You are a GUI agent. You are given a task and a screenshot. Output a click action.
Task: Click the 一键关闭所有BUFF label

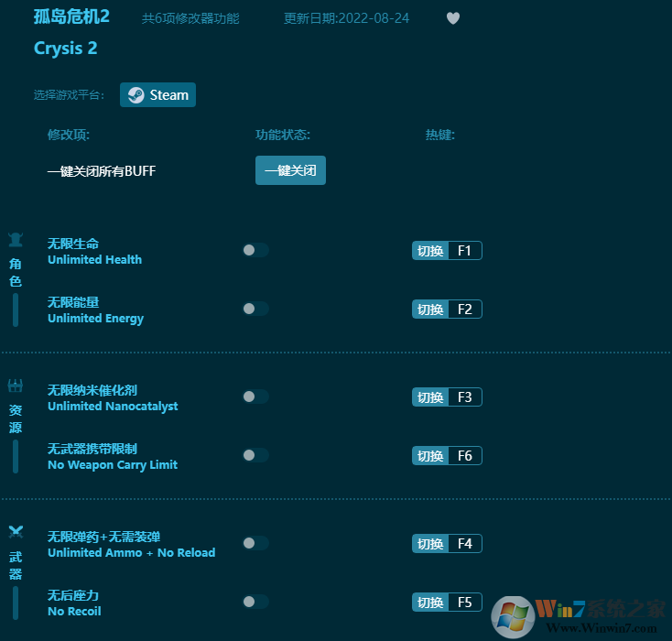click(102, 171)
